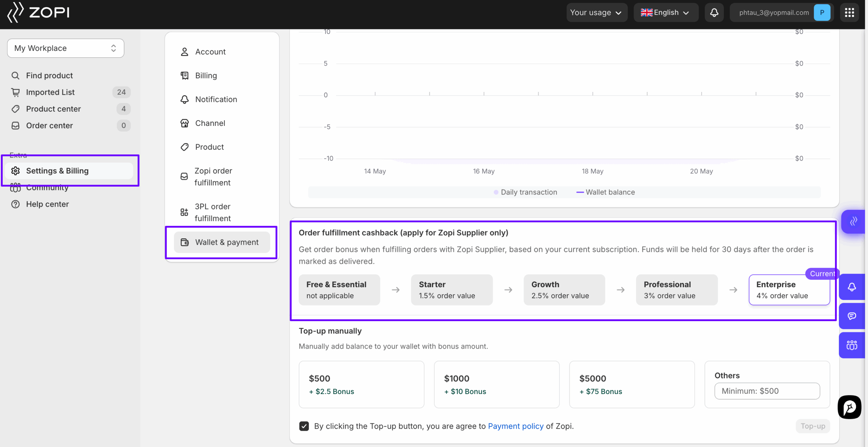Open Order center from sidebar
The image size is (868, 447).
click(x=49, y=126)
